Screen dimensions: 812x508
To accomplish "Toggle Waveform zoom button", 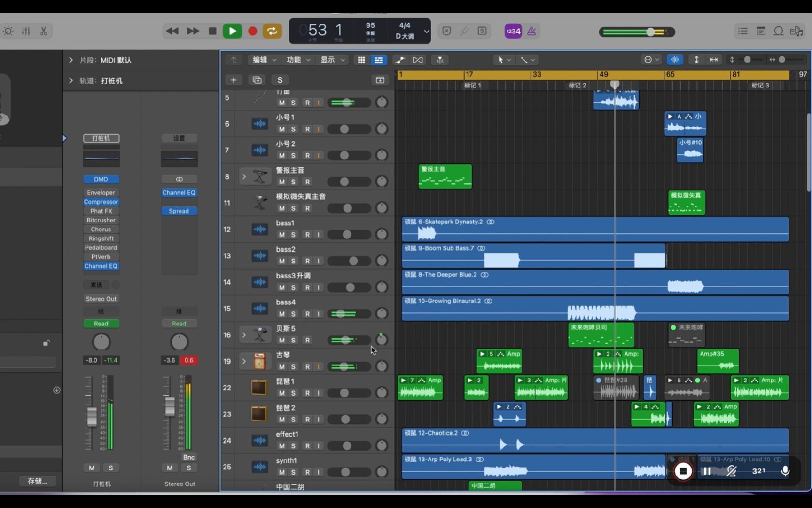I will pos(675,60).
